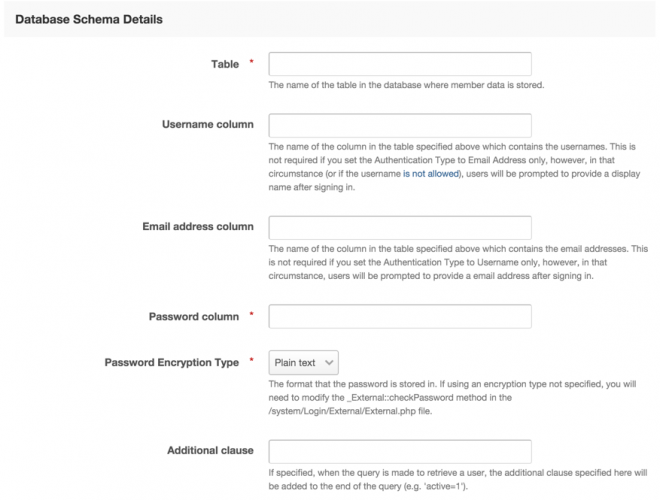Open the Password Encryption Type dropdown

303,362
